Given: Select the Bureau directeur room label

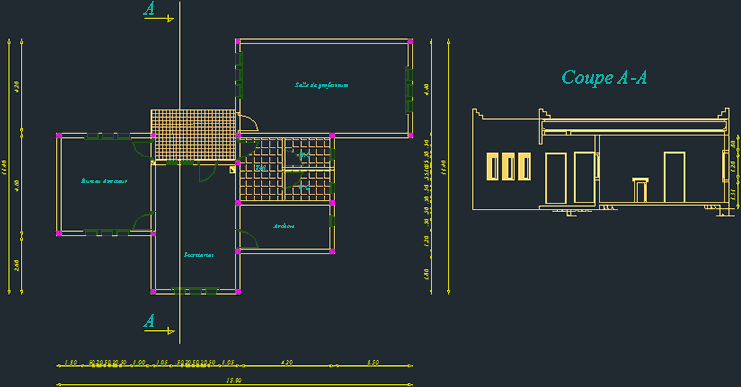Looking at the screenshot, I should (x=104, y=181).
